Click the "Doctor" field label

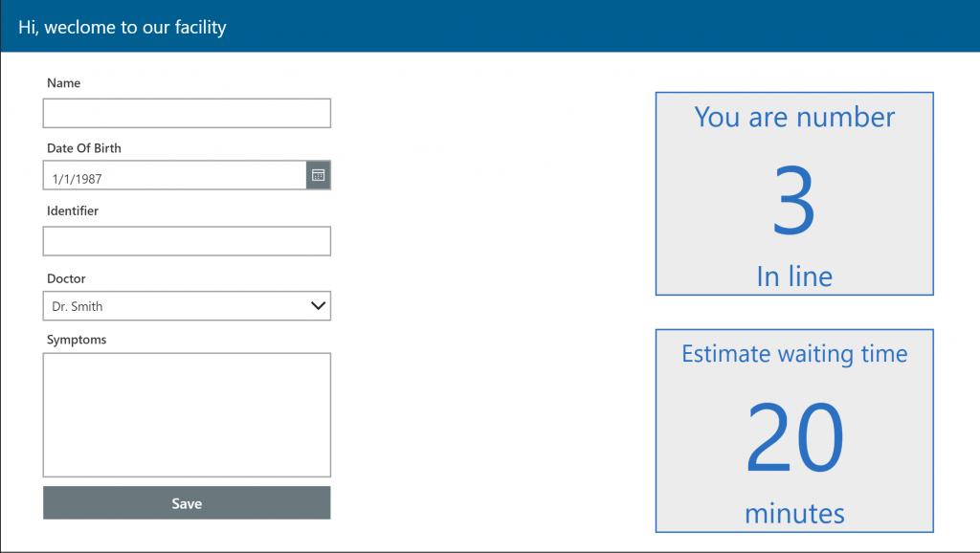click(x=66, y=278)
